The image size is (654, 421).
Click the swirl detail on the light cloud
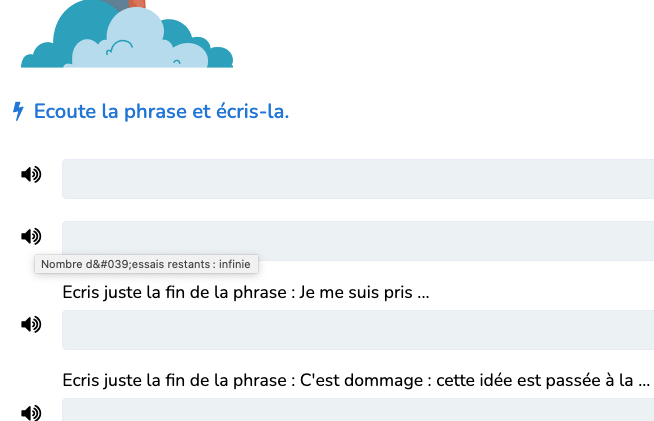[119, 47]
